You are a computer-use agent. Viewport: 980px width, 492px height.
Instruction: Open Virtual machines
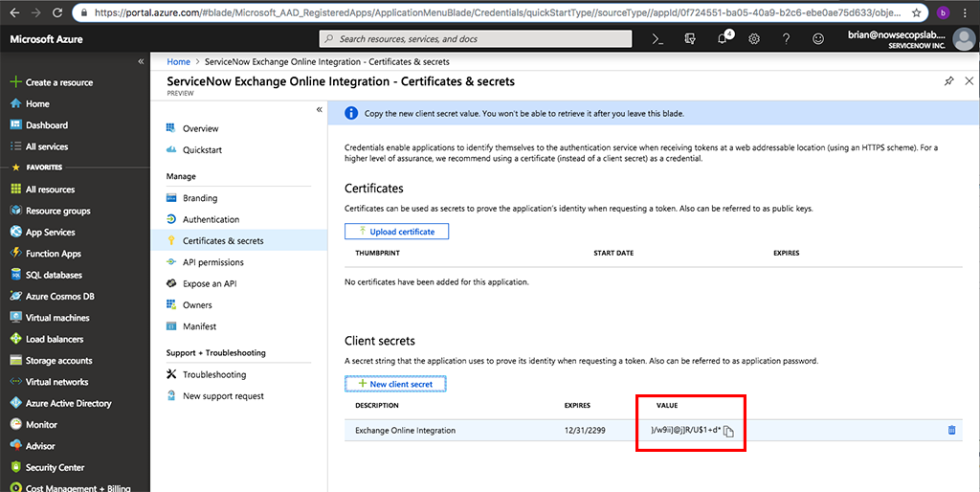click(50, 318)
